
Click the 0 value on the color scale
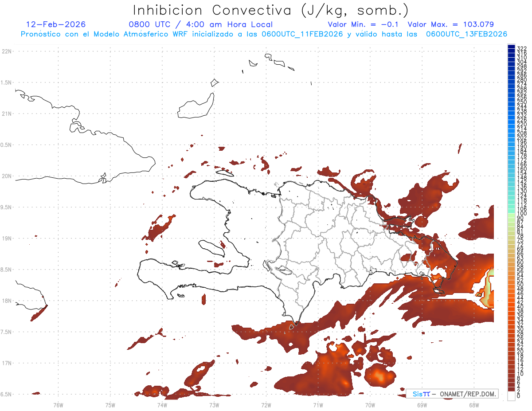point(519,396)
